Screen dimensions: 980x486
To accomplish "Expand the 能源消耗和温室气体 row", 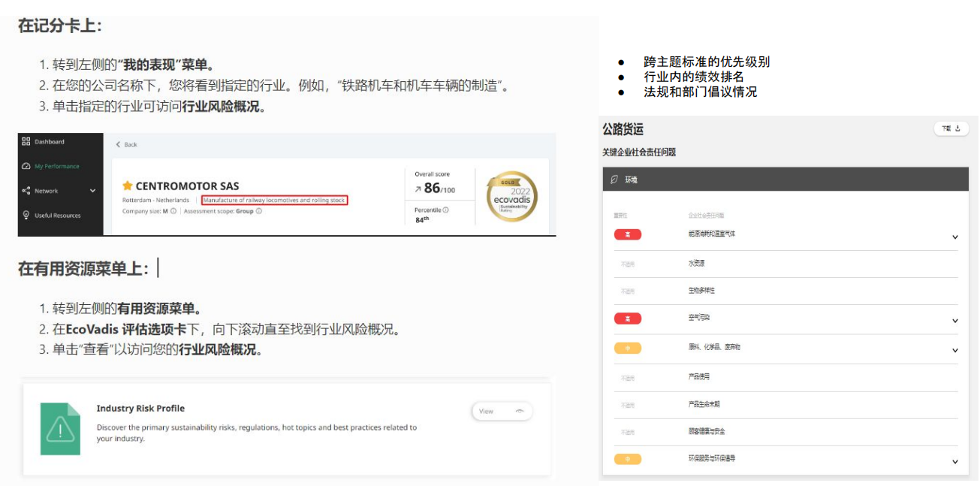I will coord(955,237).
